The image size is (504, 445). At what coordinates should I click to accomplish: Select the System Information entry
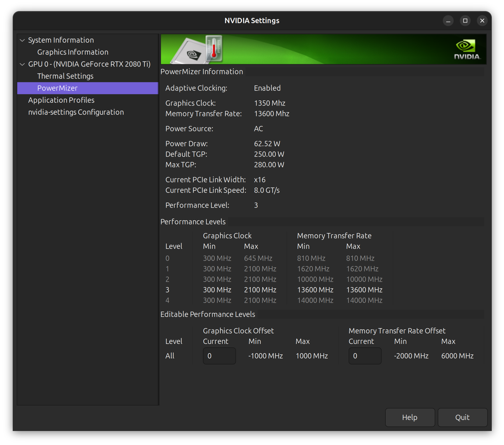(x=61, y=40)
